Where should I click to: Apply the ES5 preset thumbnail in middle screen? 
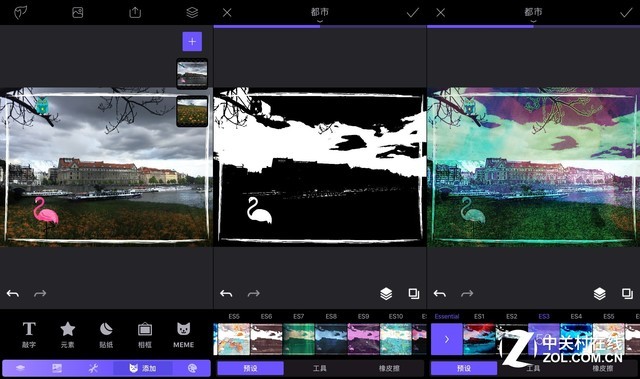tap(234, 339)
